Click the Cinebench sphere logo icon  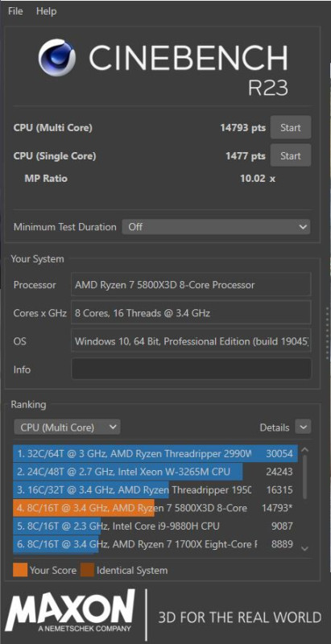click(x=56, y=57)
